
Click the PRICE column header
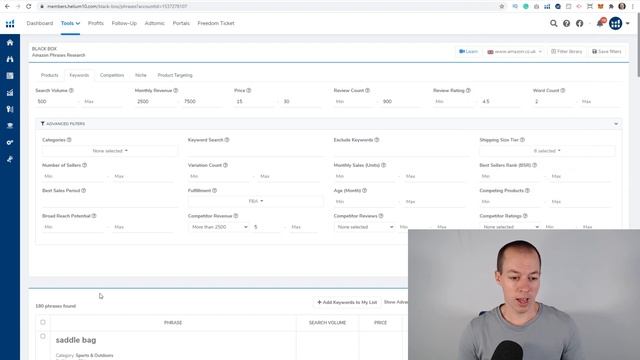380,322
